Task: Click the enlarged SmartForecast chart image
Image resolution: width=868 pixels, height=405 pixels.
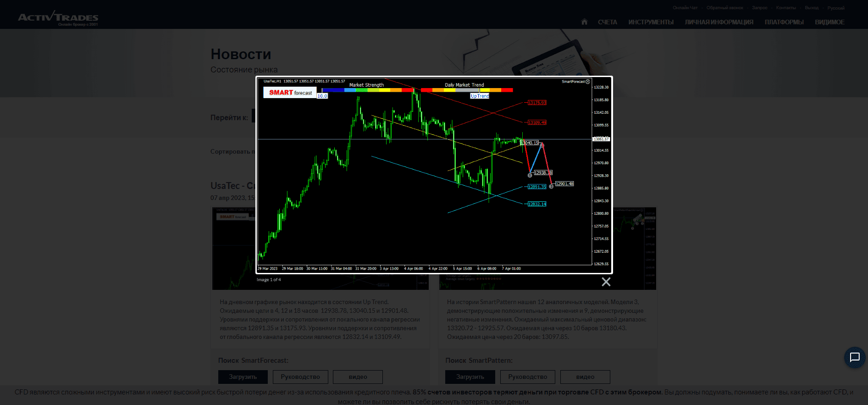Action: tap(434, 175)
